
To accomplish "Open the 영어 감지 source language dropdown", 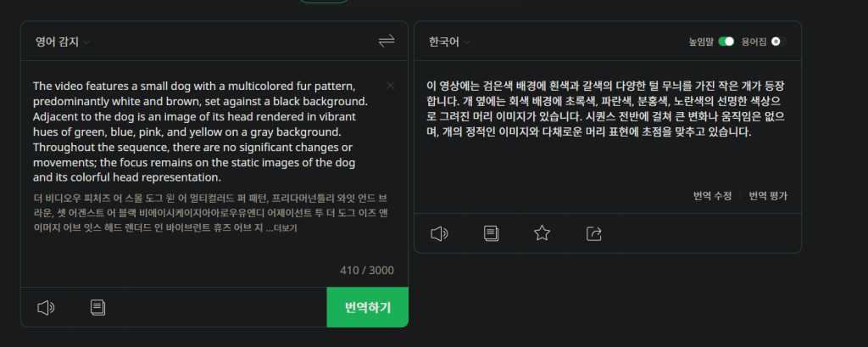I will click(63, 42).
